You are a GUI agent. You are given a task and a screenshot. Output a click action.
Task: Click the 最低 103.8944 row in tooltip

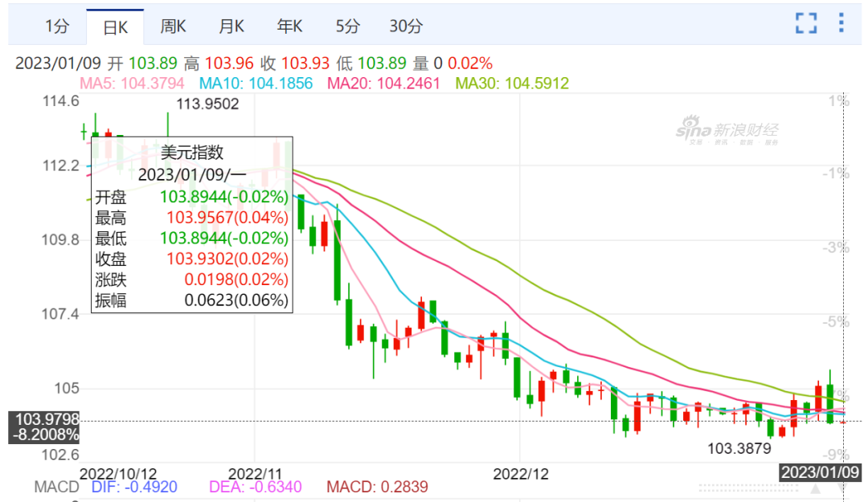pyautogui.click(x=191, y=239)
